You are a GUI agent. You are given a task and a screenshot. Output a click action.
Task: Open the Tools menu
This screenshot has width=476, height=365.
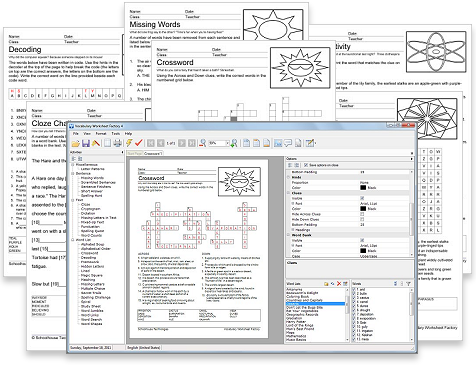pos(115,133)
